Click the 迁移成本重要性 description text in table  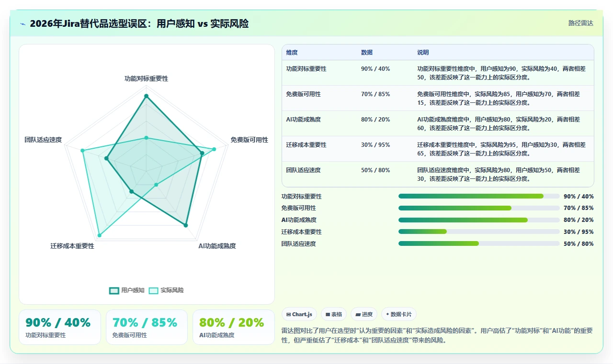[x=501, y=149]
